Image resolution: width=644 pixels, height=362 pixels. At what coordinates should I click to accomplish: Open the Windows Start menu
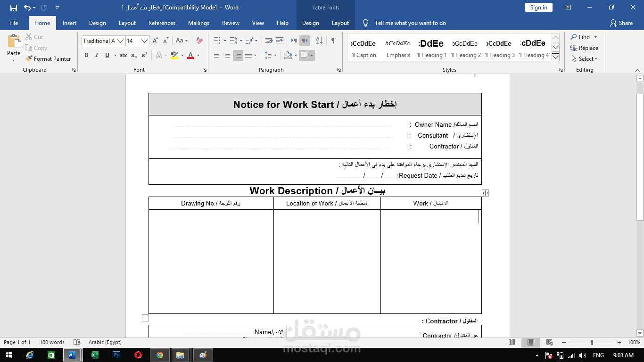(9, 355)
